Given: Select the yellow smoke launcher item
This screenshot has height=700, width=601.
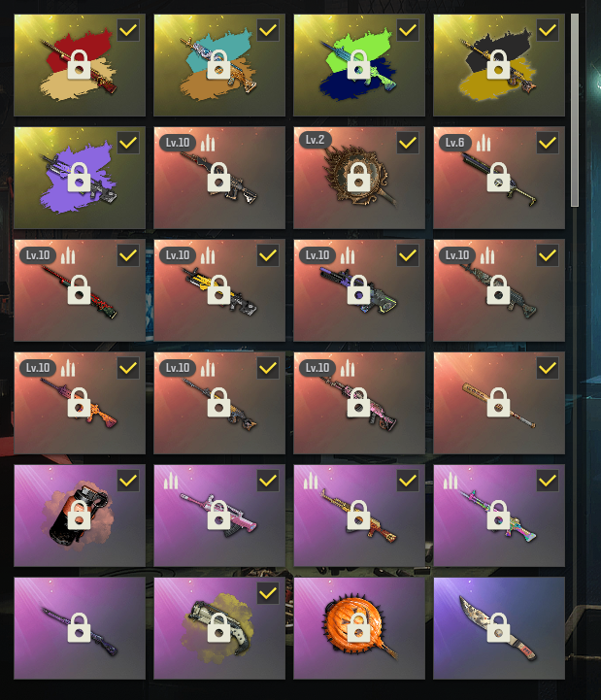Looking at the screenshot, I should tap(219, 628).
